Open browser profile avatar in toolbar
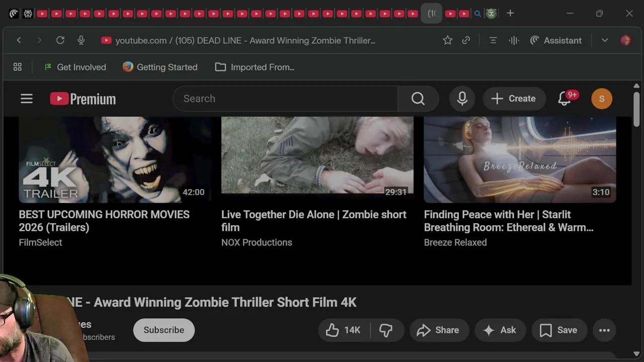This screenshot has width=644, height=362. 625,40
